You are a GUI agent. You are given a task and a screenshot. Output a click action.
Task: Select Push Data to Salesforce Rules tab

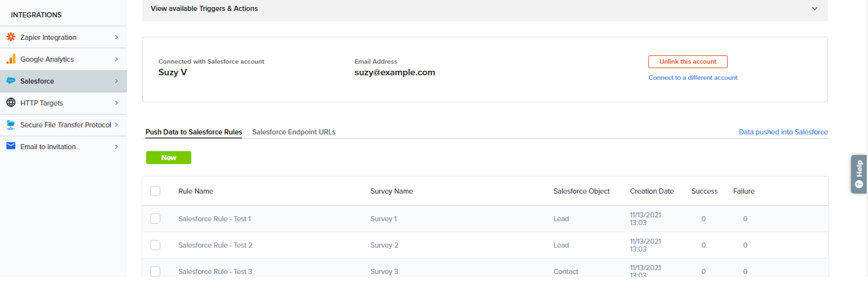click(x=194, y=132)
